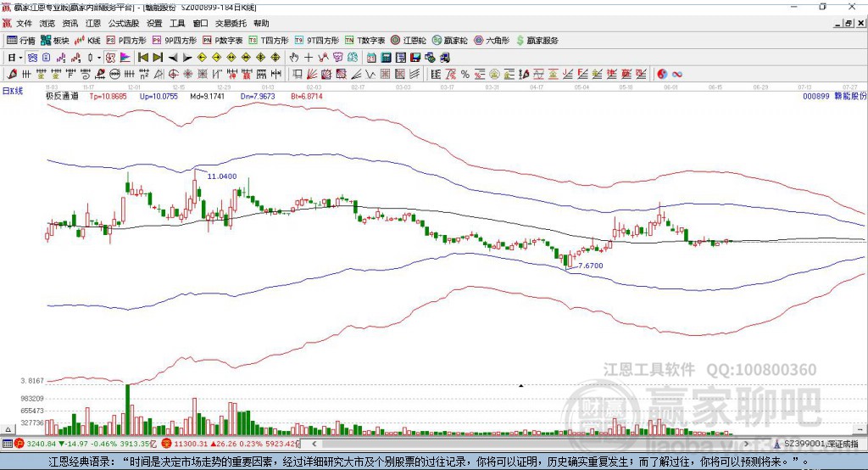Click the red floppy save icon
Image resolution: width=868 pixels, height=470 pixels.
coord(415,58)
